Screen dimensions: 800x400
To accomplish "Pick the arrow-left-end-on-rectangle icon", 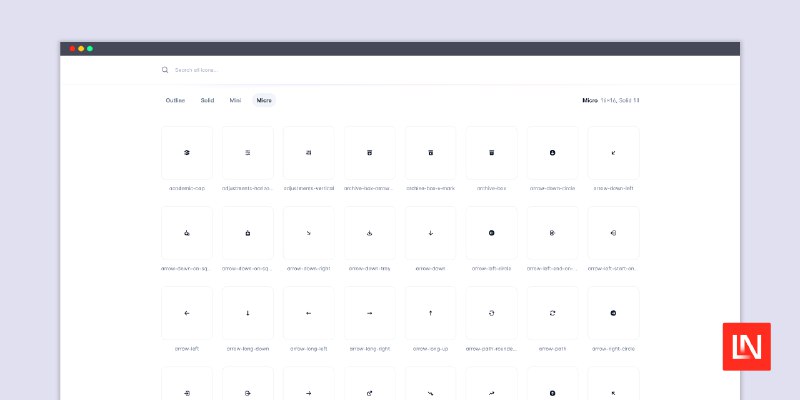I will [553, 233].
